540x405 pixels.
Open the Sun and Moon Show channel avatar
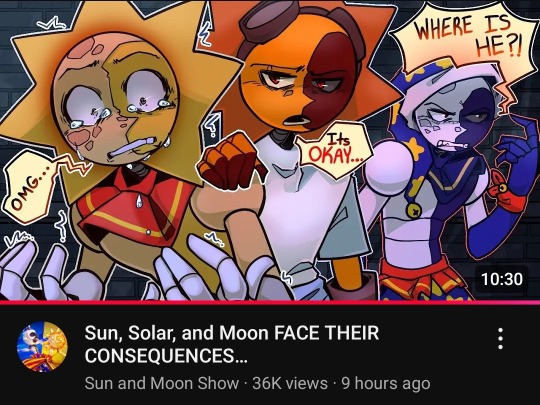(42, 347)
